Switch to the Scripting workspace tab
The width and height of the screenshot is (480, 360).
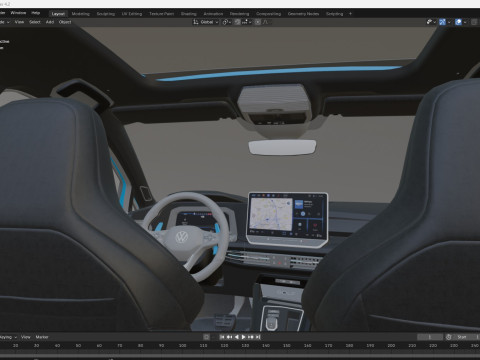[334, 14]
